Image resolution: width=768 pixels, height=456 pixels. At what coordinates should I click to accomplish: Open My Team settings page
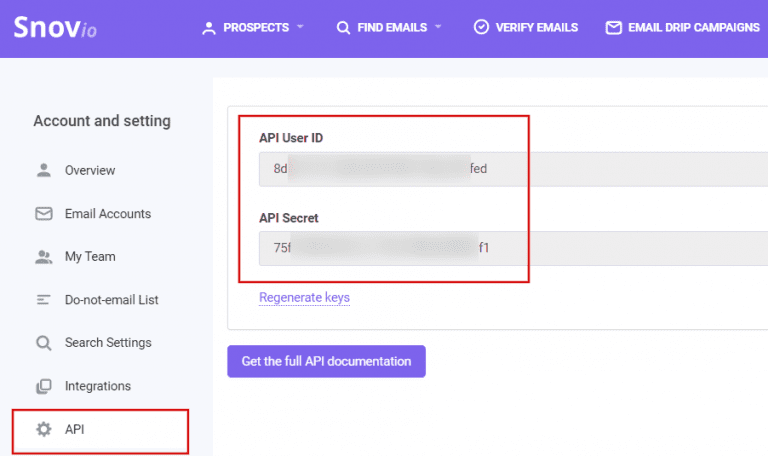click(90, 256)
